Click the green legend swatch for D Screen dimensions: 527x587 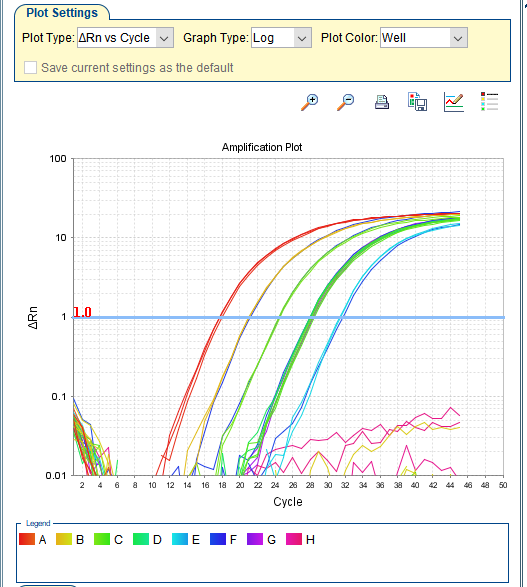tap(141, 539)
